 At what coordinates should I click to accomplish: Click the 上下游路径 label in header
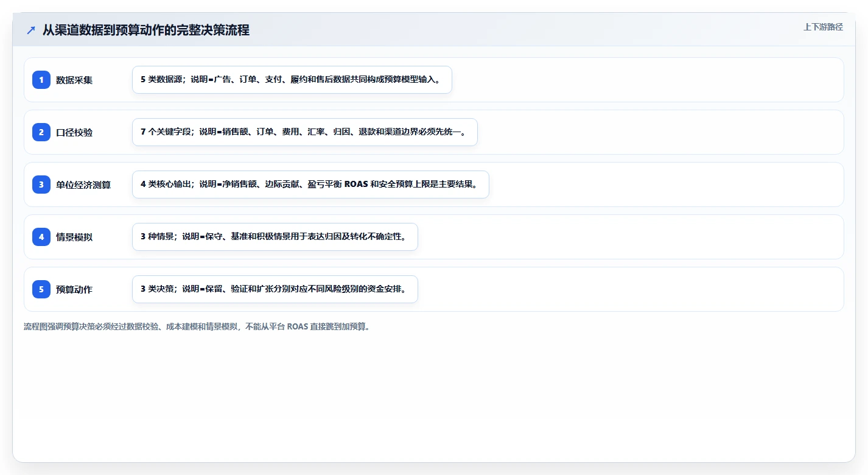[x=823, y=27]
